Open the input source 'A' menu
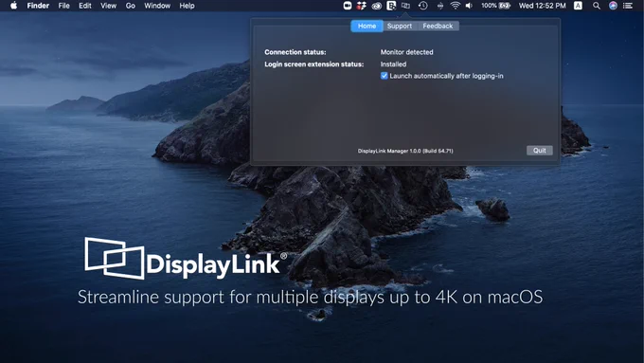The image size is (644, 363). [x=578, y=6]
